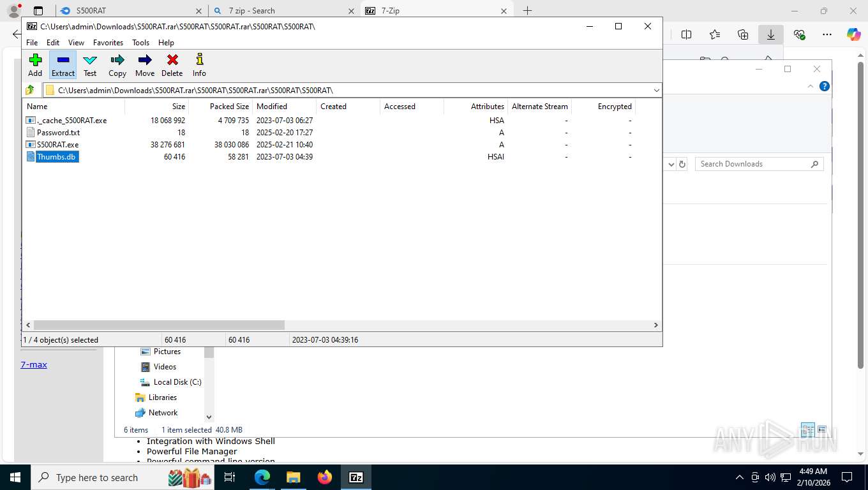Screen dimensions: 868x490
Task: Click the horizontal scrollbar left arrow
Action: point(28,325)
